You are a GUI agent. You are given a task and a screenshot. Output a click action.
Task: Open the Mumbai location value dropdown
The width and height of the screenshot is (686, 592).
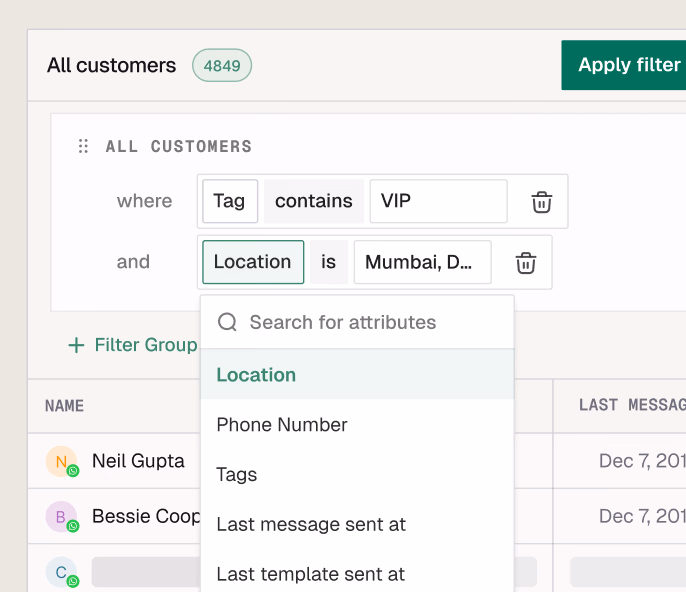click(422, 262)
